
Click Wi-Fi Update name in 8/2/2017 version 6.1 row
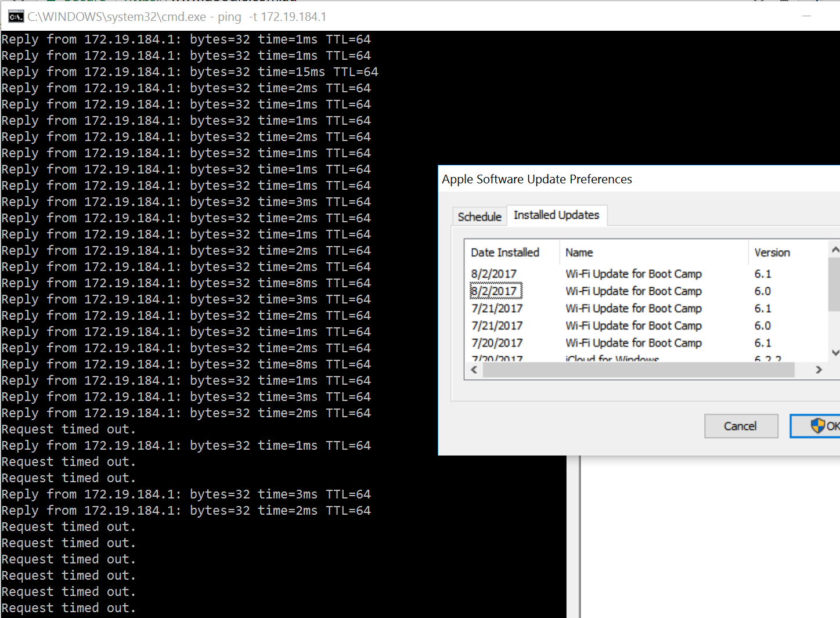click(634, 274)
